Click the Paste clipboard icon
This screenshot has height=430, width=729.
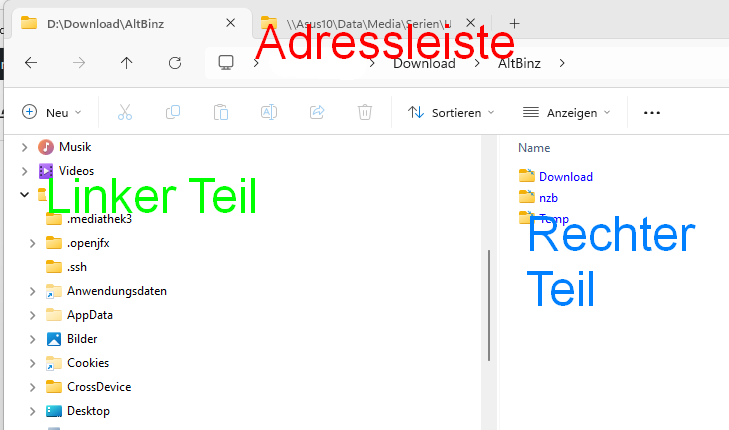pos(221,112)
